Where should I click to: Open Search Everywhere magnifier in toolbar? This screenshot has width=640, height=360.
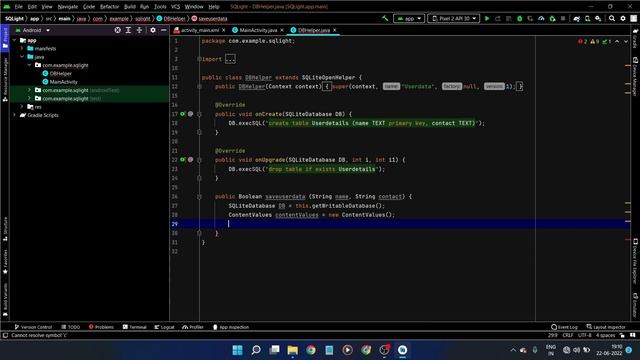pos(612,18)
